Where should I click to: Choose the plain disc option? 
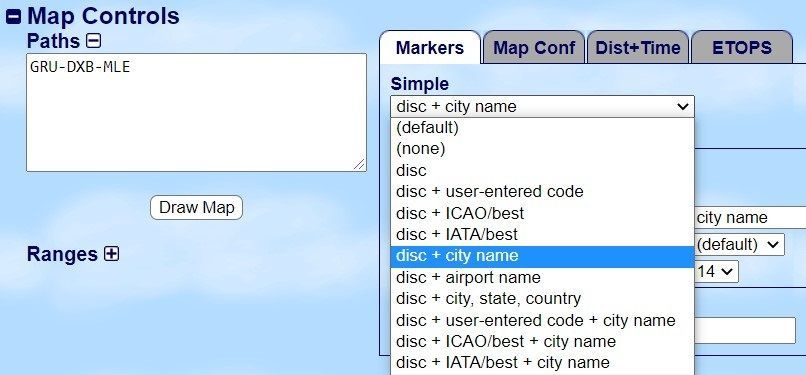(x=542, y=171)
